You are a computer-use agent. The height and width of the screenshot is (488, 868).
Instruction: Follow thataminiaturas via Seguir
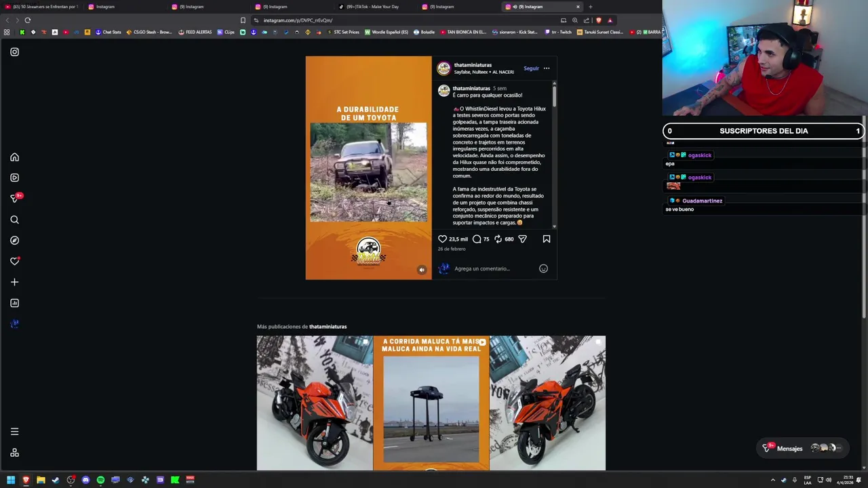(x=531, y=68)
